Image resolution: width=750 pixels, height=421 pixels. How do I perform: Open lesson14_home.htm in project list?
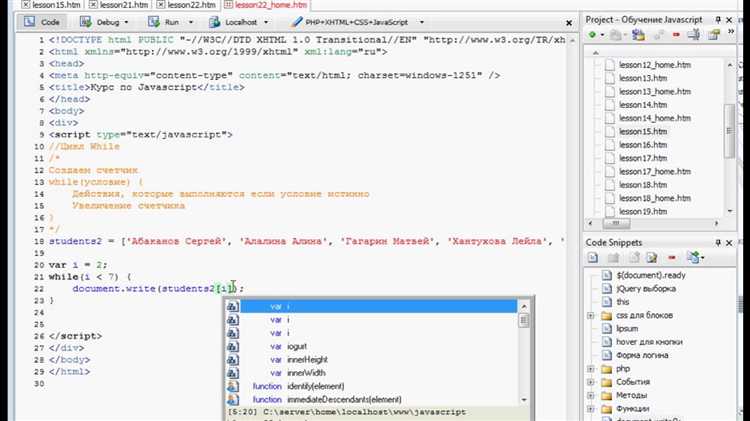[x=654, y=118]
